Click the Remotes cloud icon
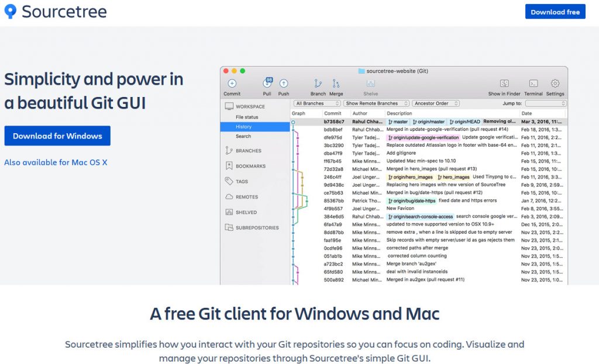Viewport: 599px width, 364px height. pos(229,196)
